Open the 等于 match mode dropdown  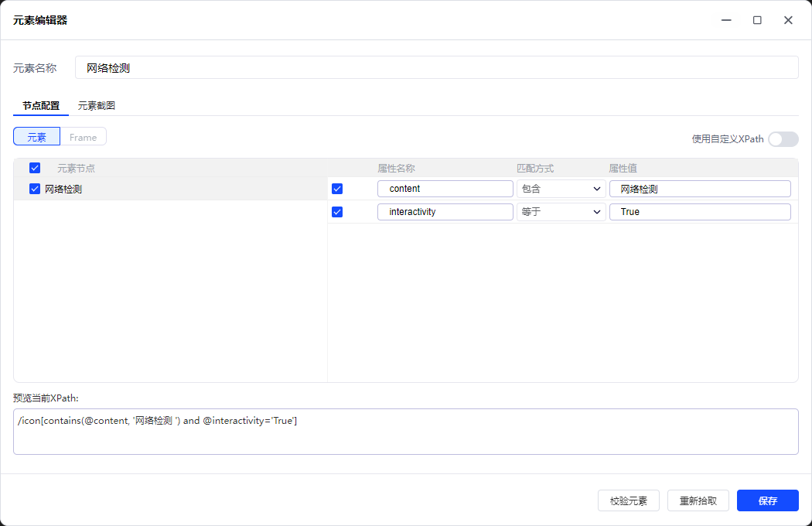pyautogui.click(x=561, y=212)
